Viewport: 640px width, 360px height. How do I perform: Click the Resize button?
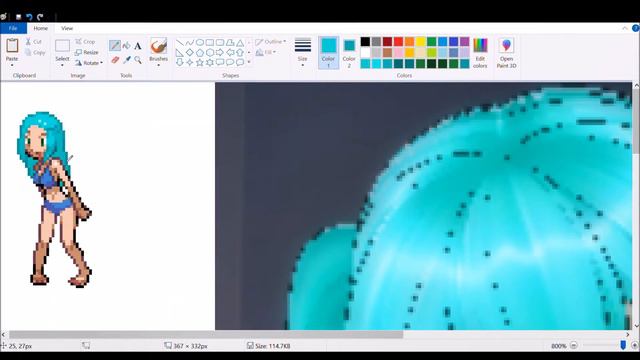87,52
